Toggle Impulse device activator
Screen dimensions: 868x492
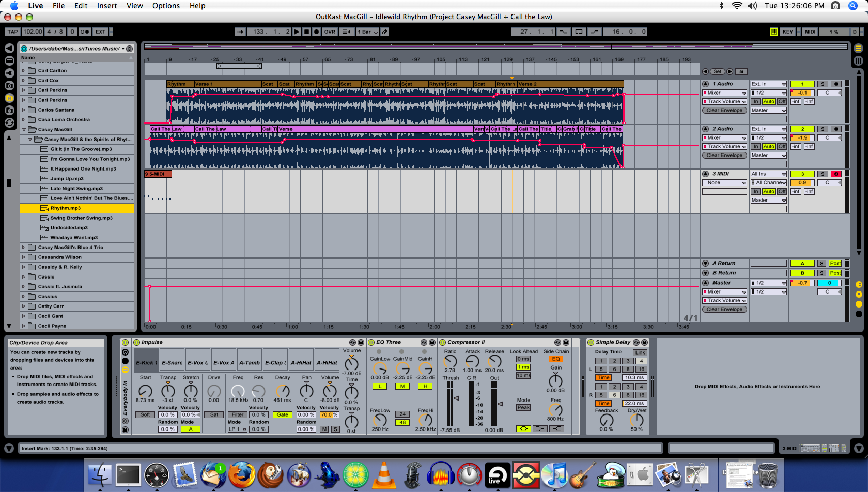[136, 342]
